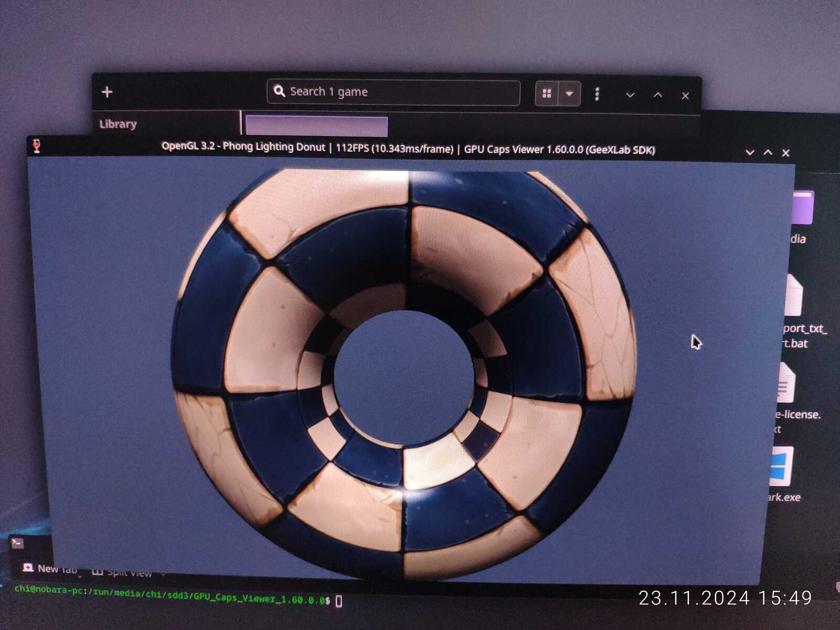Screen dimensions: 840x630
Task: Minimize the Lutris window
Action: pos(631,95)
